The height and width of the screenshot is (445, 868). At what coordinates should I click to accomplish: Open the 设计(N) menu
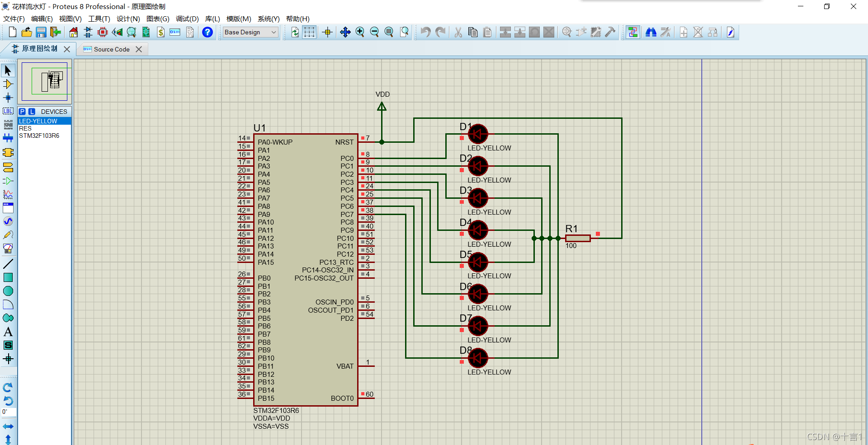pyautogui.click(x=128, y=19)
